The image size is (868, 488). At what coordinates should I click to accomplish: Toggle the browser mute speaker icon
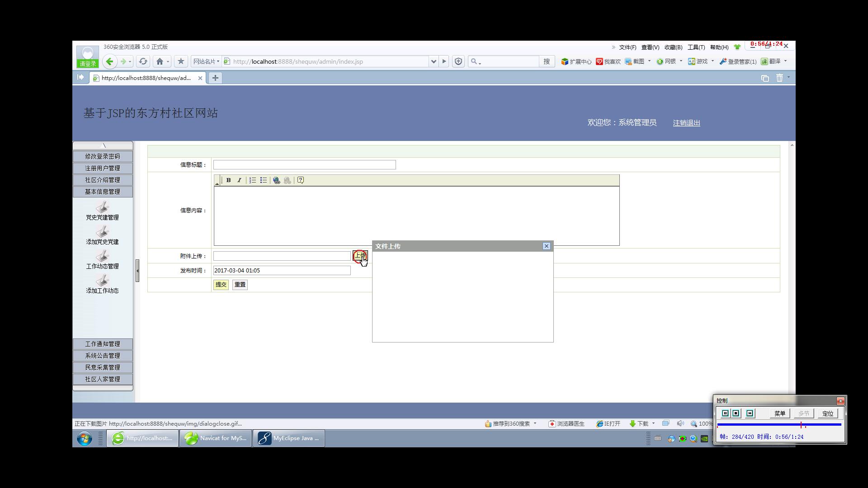coord(680,423)
